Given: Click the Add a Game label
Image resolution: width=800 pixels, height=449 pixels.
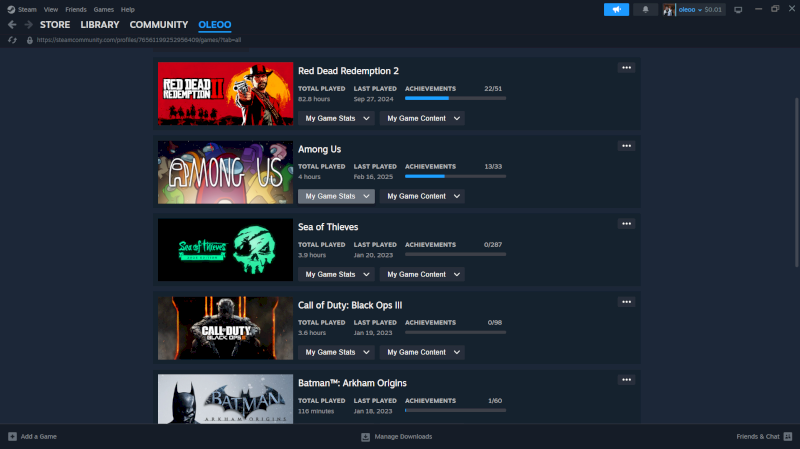Looking at the screenshot, I should pyautogui.click(x=39, y=436).
